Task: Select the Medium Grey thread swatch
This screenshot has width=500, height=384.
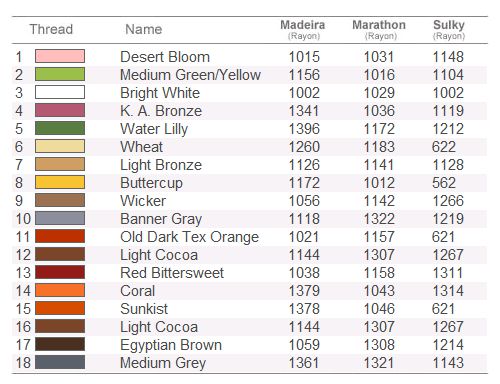Action: 60,362
